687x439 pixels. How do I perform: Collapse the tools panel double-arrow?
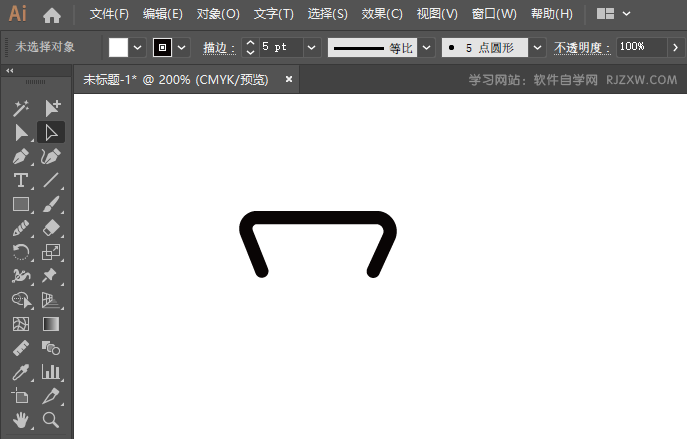click(10, 71)
